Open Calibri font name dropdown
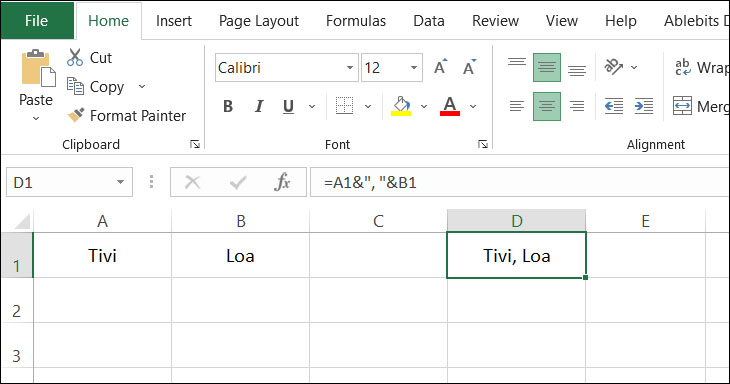 tap(350, 67)
